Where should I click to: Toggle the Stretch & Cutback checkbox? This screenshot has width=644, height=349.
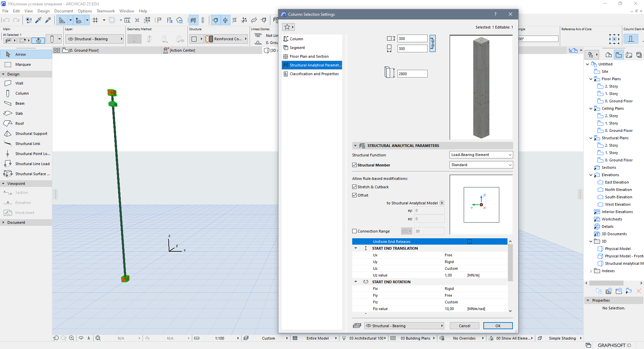[x=354, y=187]
